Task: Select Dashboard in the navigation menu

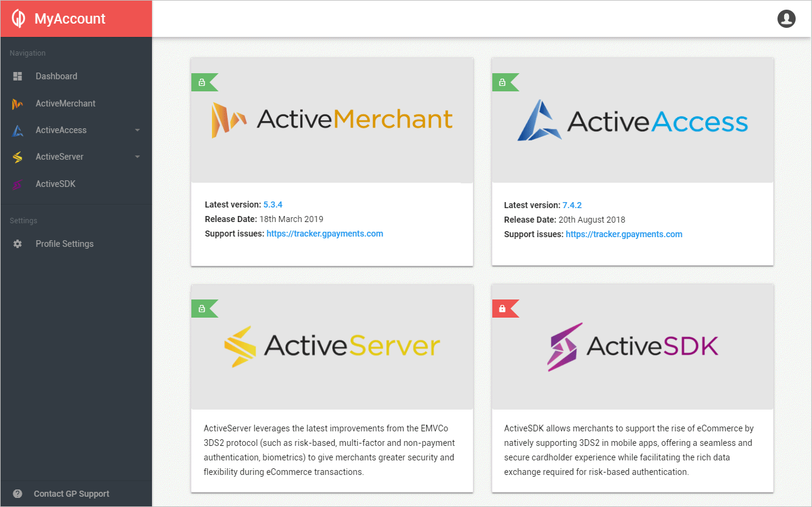Action: point(57,76)
